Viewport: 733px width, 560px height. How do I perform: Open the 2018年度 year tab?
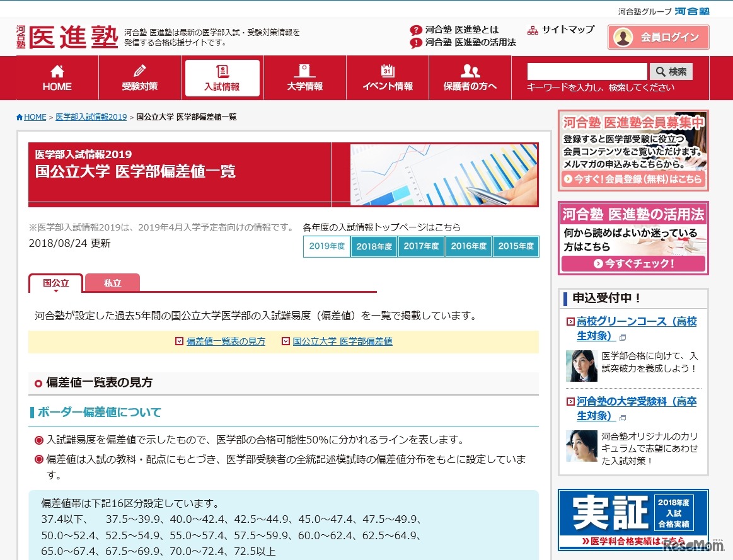pyautogui.click(x=374, y=247)
